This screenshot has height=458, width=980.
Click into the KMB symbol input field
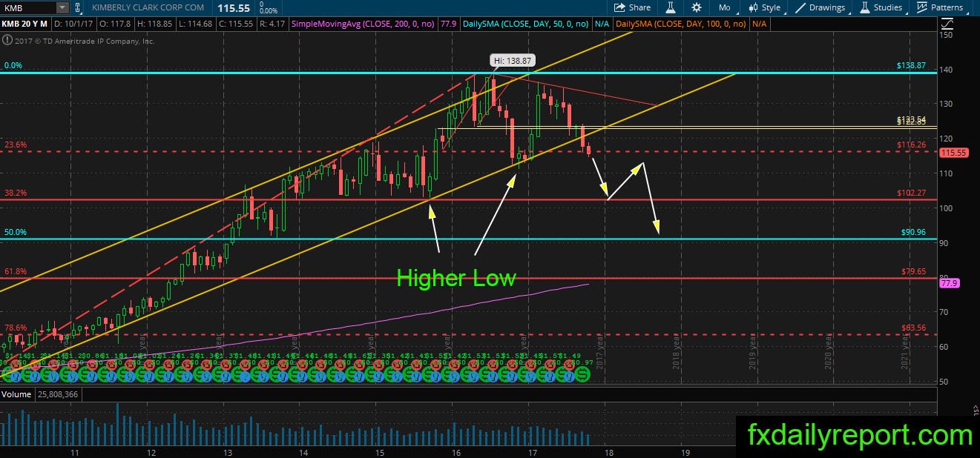coord(28,7)
